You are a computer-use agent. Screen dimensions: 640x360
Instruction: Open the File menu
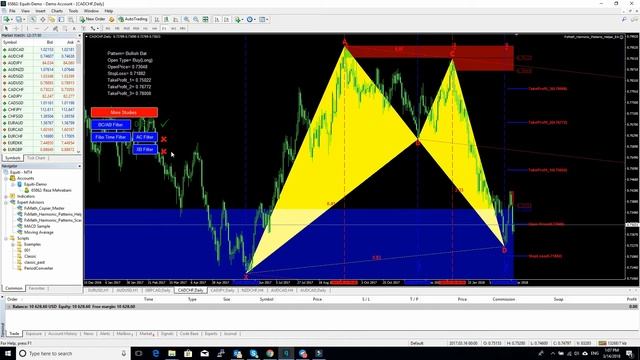(12, 11)
